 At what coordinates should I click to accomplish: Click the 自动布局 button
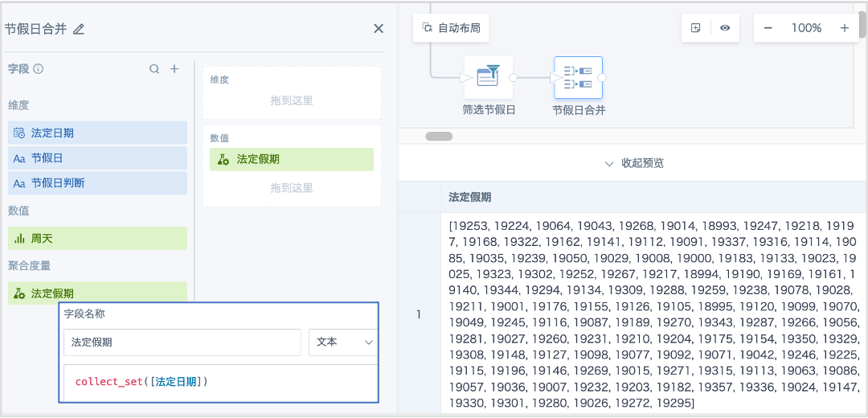[451, 27]
